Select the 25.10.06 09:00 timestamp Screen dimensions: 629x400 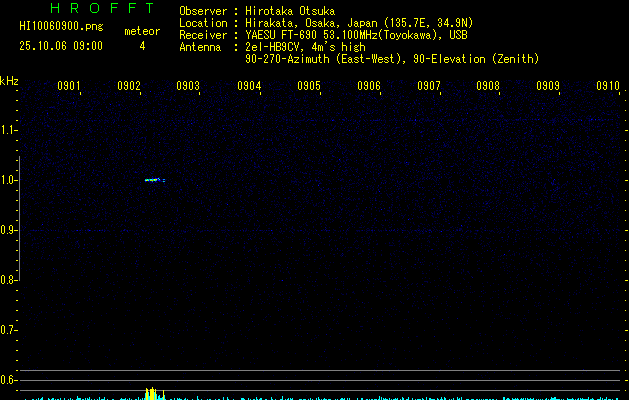[60, 46]
